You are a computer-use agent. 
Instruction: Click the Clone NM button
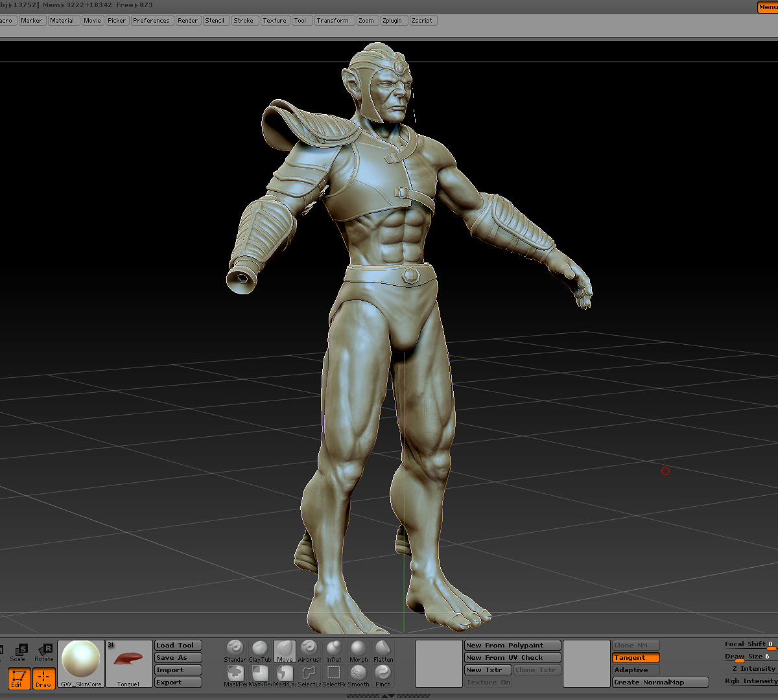coord(636,646)
